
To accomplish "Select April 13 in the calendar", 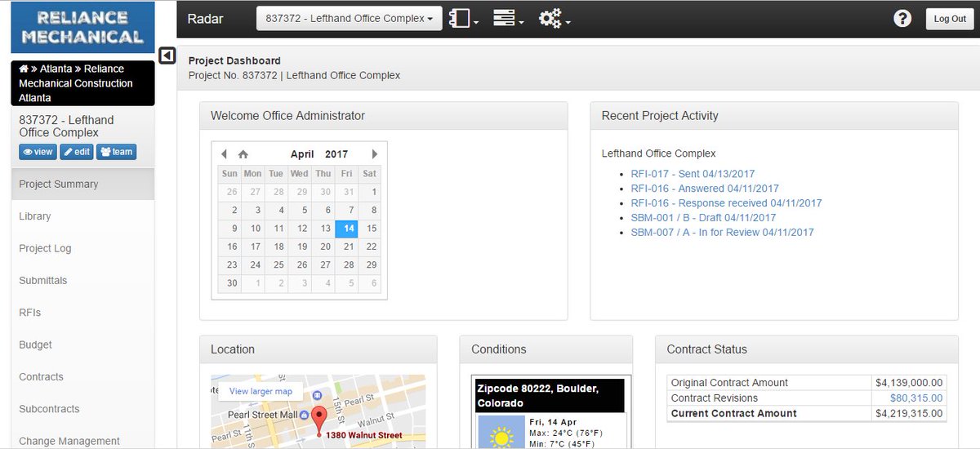I will pos(325,229).
